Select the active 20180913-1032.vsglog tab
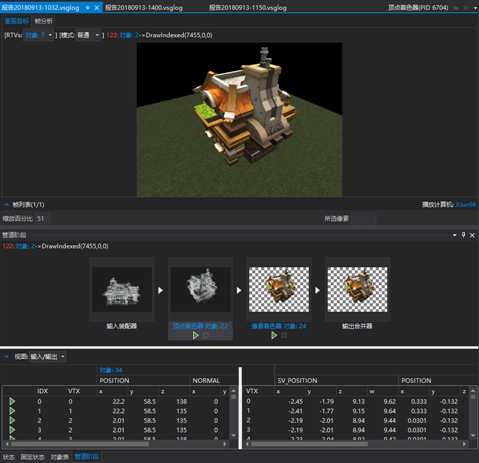The image size is (479, 463). pos(40,8)
